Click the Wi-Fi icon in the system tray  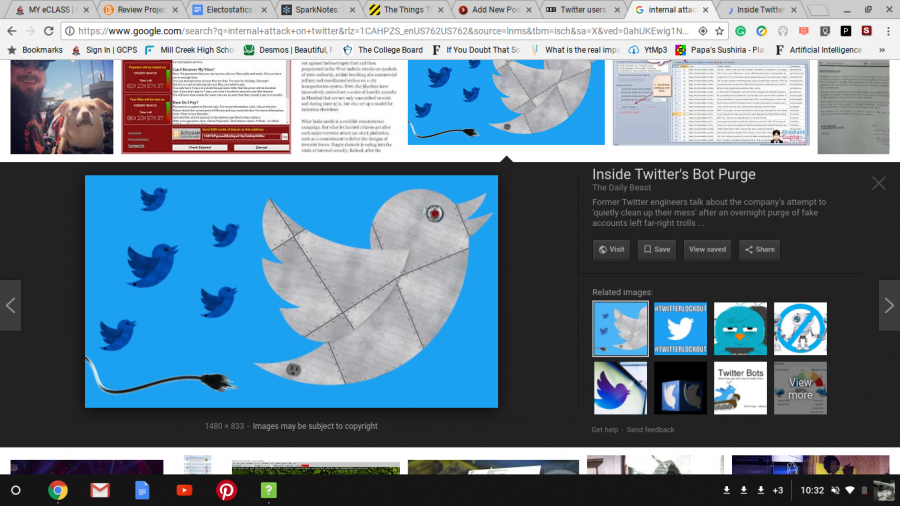(850, 491)
